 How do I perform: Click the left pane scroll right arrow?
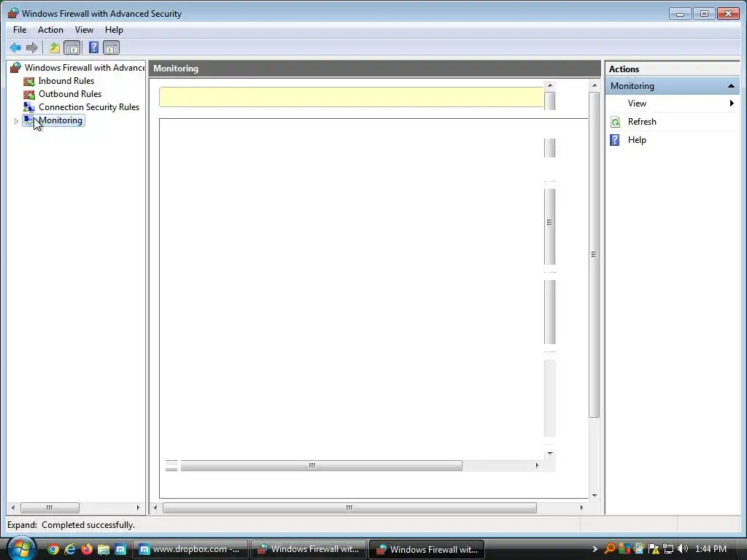point(138,507)
